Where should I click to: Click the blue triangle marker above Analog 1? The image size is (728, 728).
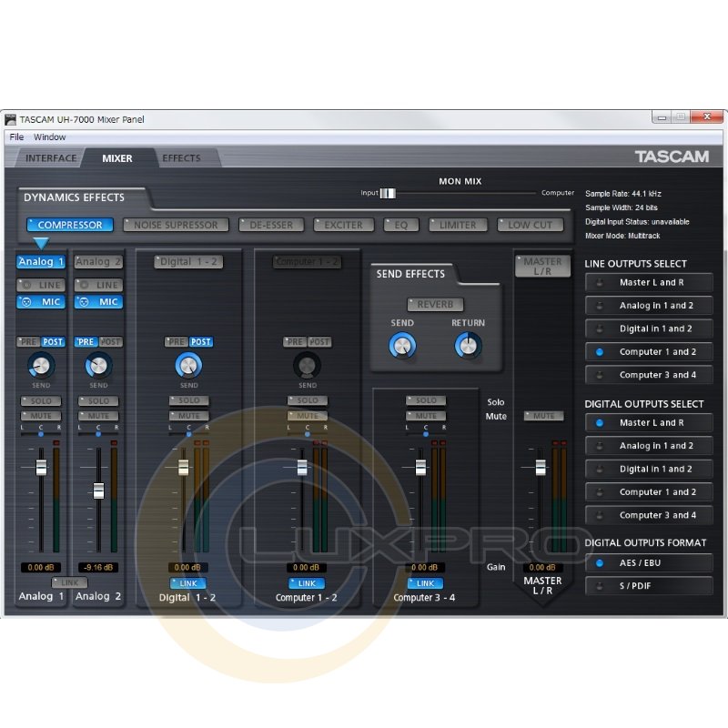click(41, 243)
